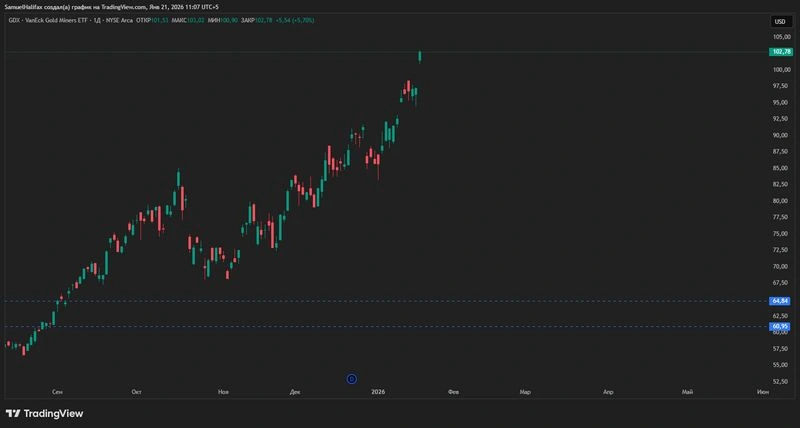Screen dimensions: 800x428
Task: Select the current price label 102,78
Action: coord(781,52)
